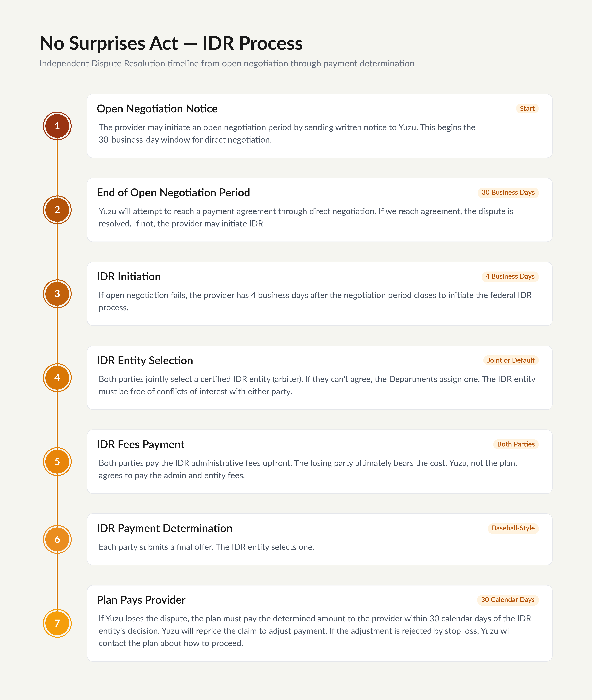592x700 pixels.
Task: Click the Baseball-Style badge
Action: 513,528
